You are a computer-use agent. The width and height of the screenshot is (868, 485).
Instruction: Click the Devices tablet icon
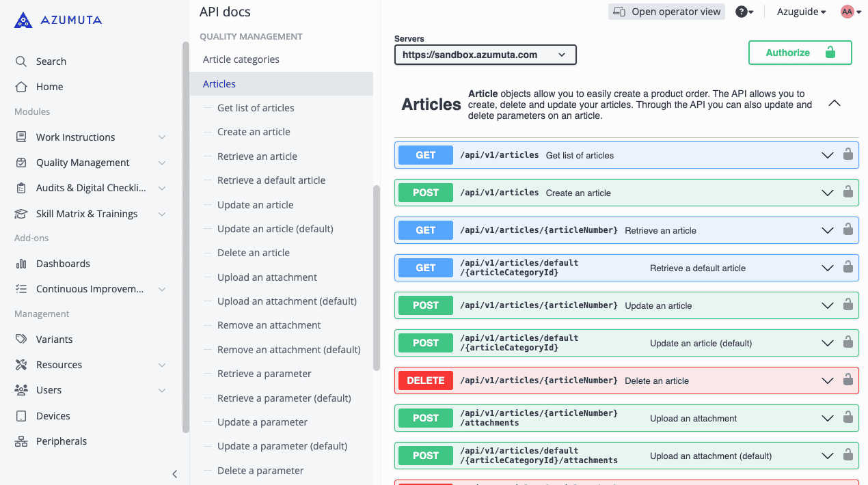click(21, 416)
